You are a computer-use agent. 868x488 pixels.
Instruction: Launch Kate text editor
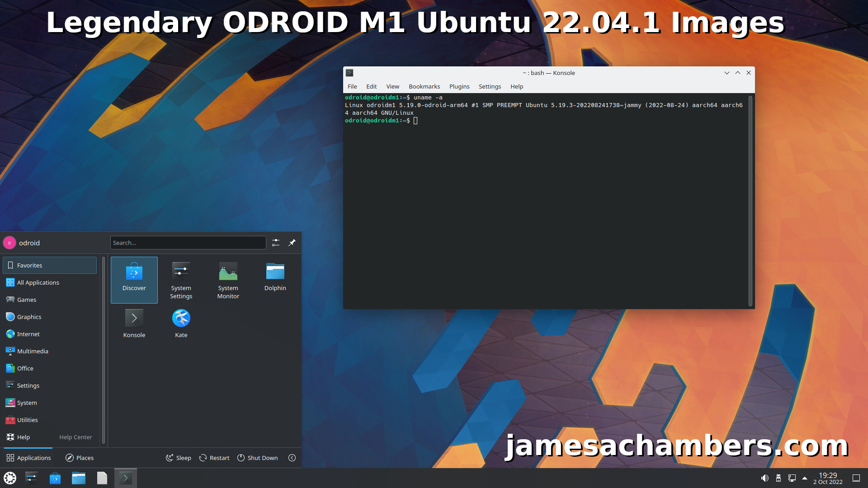(x=181, y=318)
